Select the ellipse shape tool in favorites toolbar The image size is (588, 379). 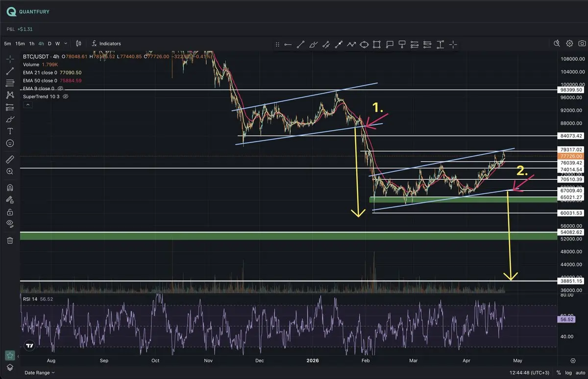pos(365,45)
